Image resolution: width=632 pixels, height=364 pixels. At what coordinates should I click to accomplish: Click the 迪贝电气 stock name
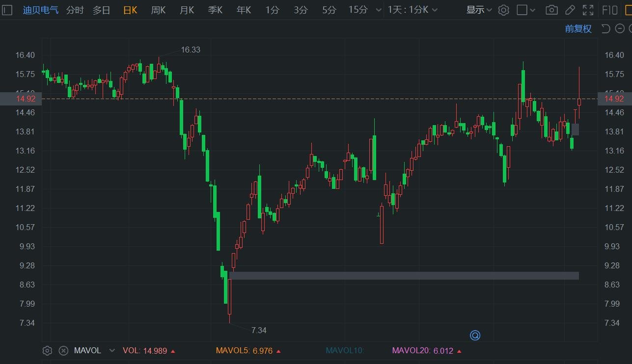pos(40,10)
